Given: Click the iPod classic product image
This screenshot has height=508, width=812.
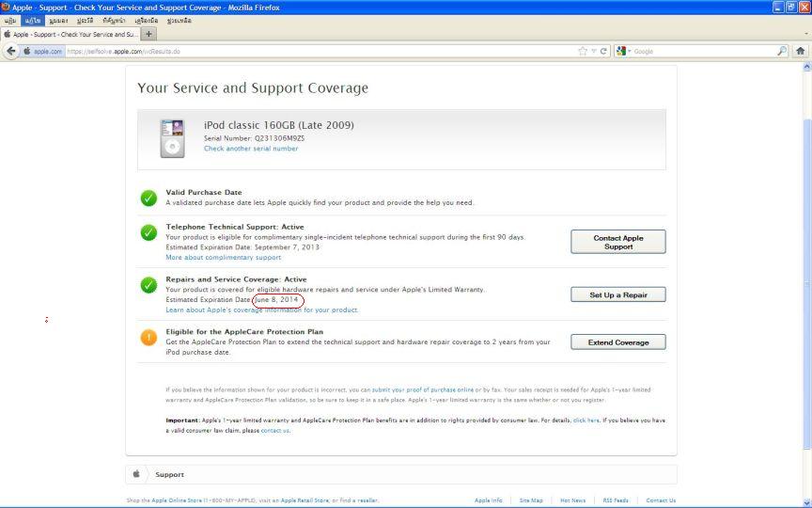Looking at the screenshot, I should (x=172, y=138).
